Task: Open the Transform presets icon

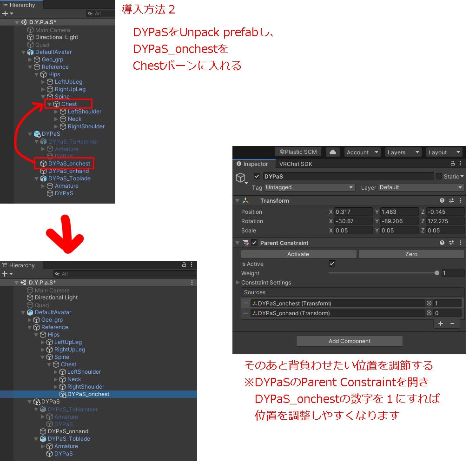Action: click(x=451, y=200)
